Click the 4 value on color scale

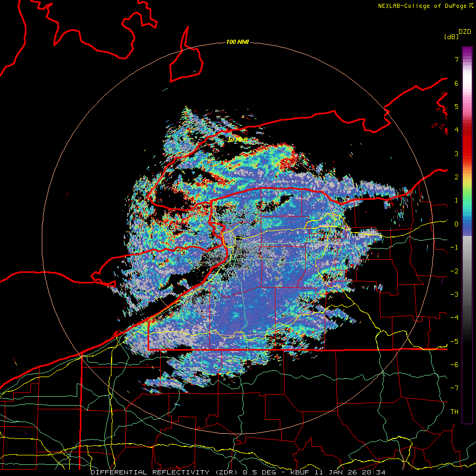[456, 130]
